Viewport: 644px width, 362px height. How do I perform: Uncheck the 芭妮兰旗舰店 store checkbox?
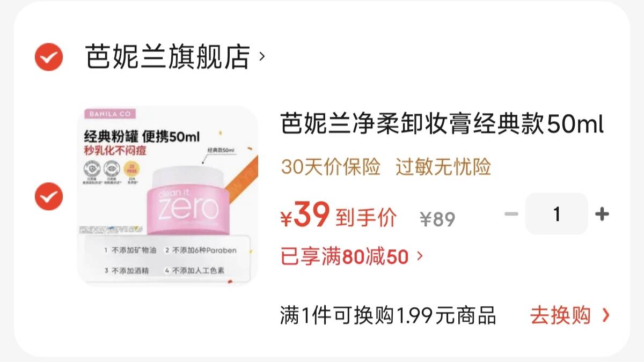coord(49,56)
